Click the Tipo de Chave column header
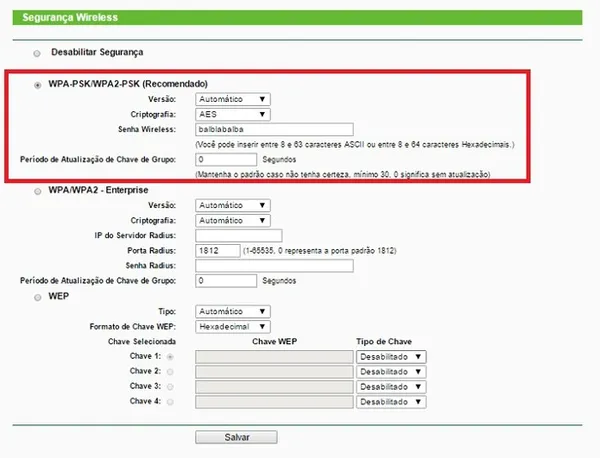Viewport: 600px width, 458px height. 384,342
